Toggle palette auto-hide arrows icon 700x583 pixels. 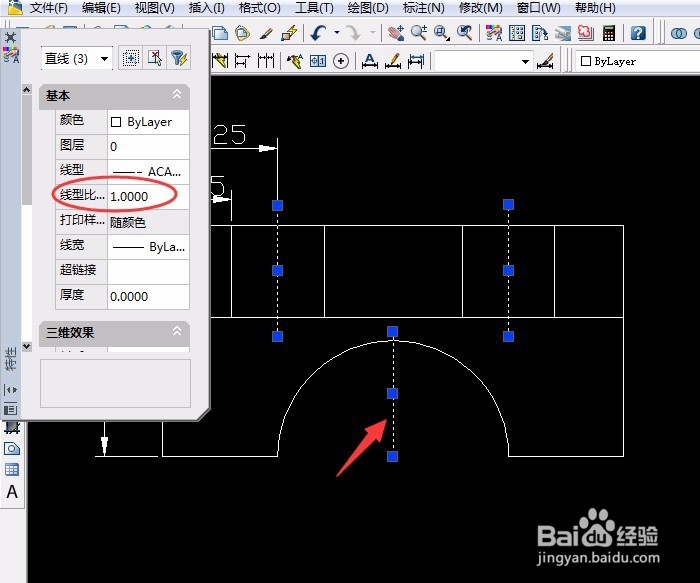pyautogui.click(x=10, y=390)
